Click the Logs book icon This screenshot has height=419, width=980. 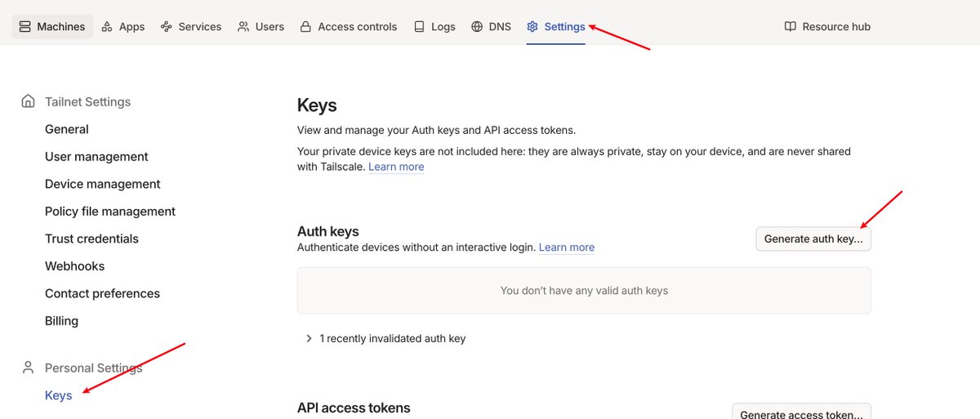point(419,27)
